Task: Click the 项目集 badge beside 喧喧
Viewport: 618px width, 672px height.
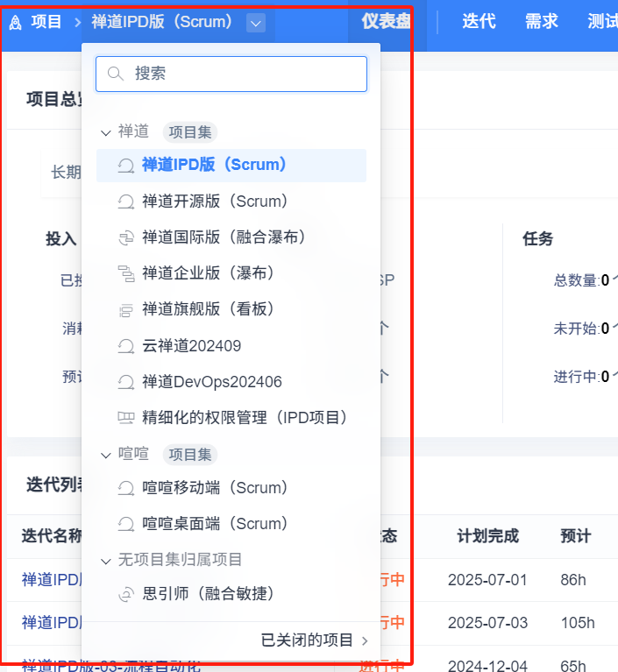Action: click(x=190, y=455)
